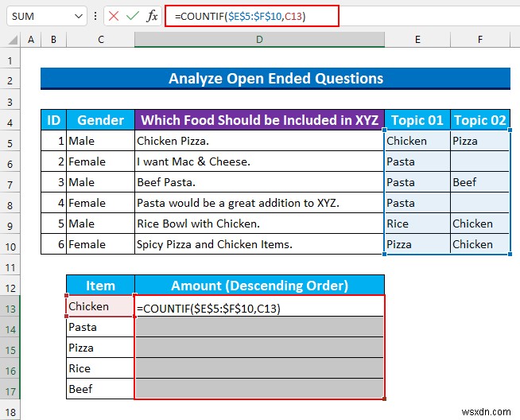This screenshot has height=420, width=520.
Task: Select Item cell 'Chicken' in row 13
Action: pyautogui.click(x=100, y=306)
